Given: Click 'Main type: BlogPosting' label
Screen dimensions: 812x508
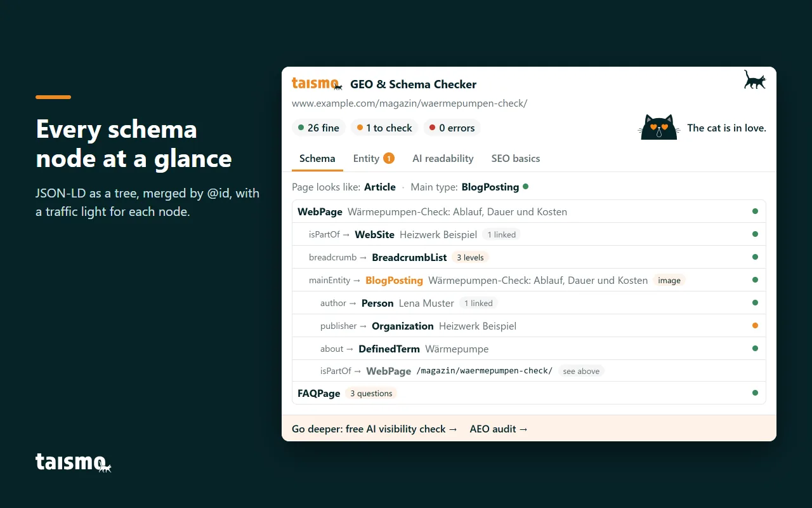Looking at the screenshot, I should pyautogui.click(x=465, y=187).
